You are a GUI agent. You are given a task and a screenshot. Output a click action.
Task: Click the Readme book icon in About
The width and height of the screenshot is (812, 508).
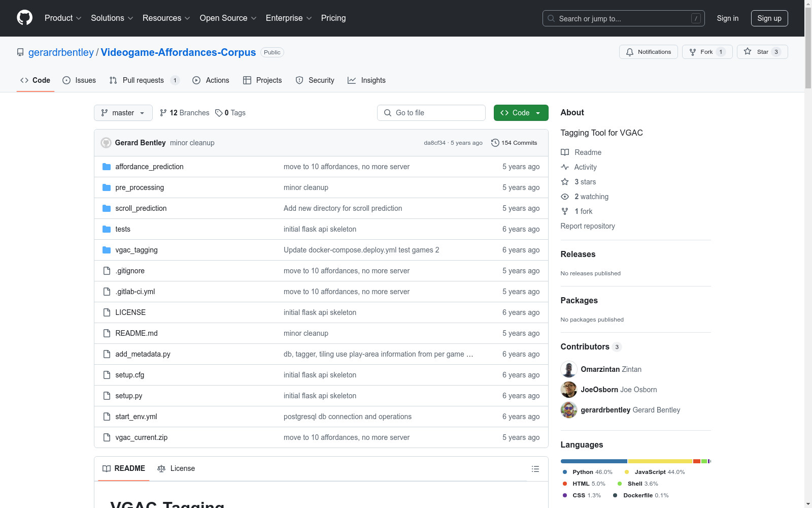(565, 152)
